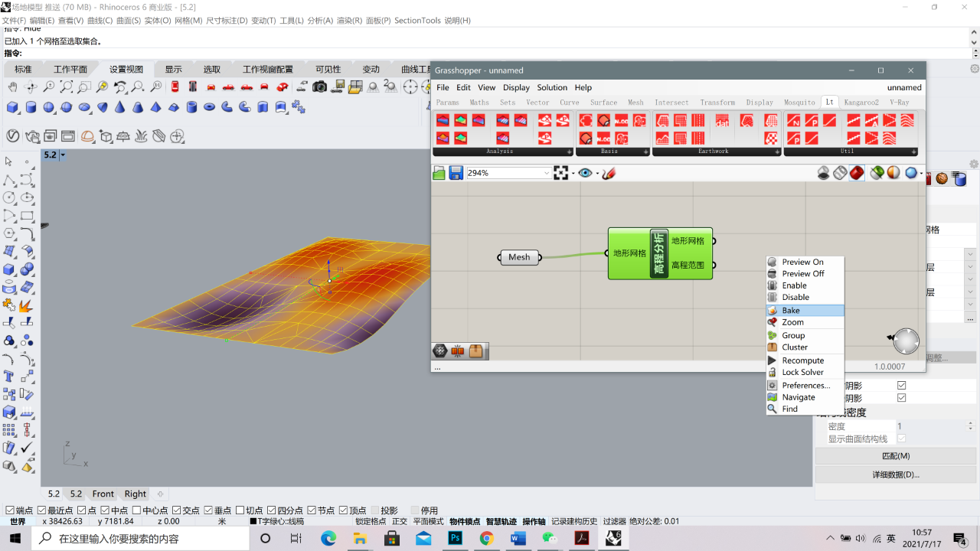
Task: Toggle 锁定格点 in the status bar
Action: [x=371, y=521]
